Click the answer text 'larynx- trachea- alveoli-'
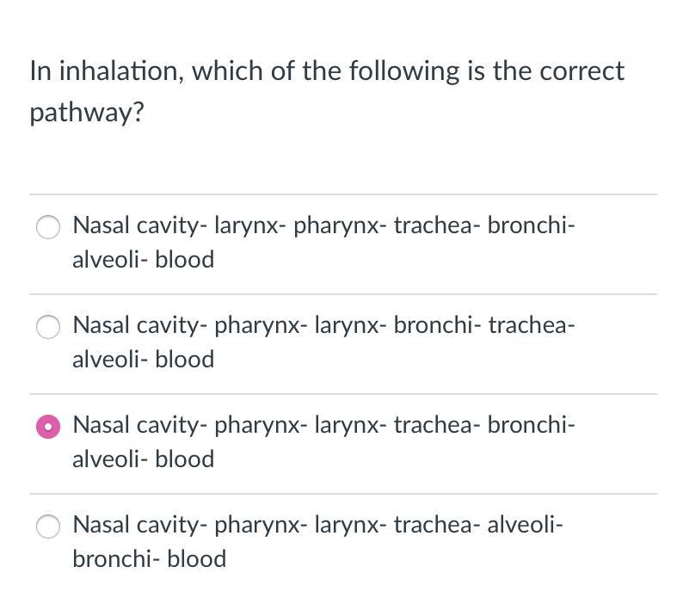The width and height of the screenshot is (683, 616). [439, 525]
